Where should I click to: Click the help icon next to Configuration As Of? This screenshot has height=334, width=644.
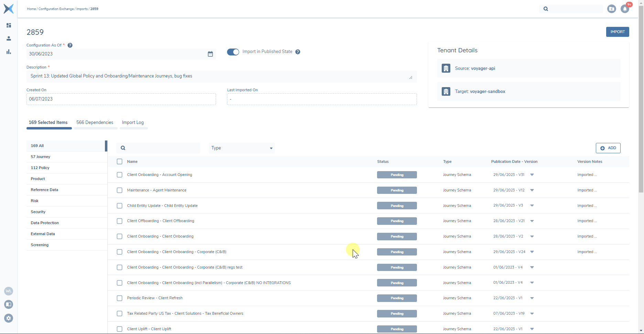pos(70,45)
